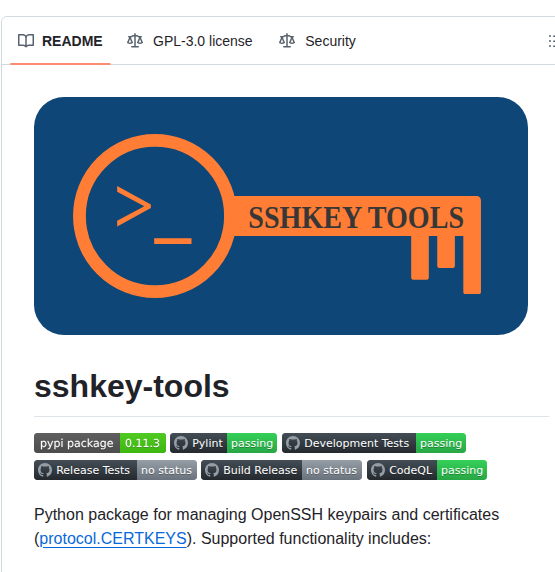Image resolution: width=555 pixels, height=572 pixels.
Task: Click the scales icon beside GPL-3.0 license
Action: point(135,41)
